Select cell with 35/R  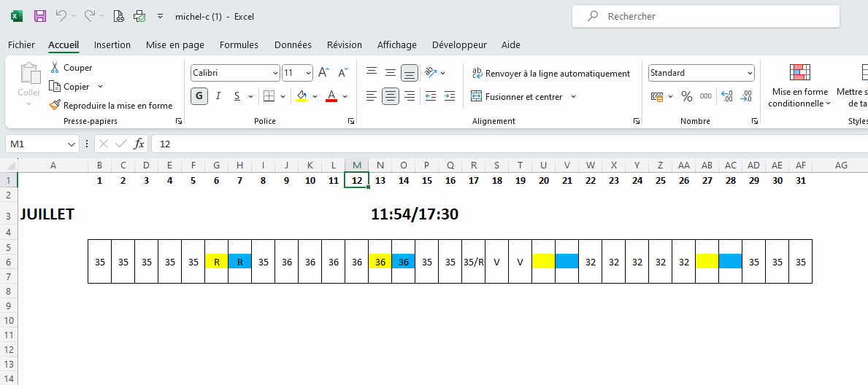coord(474,262)
